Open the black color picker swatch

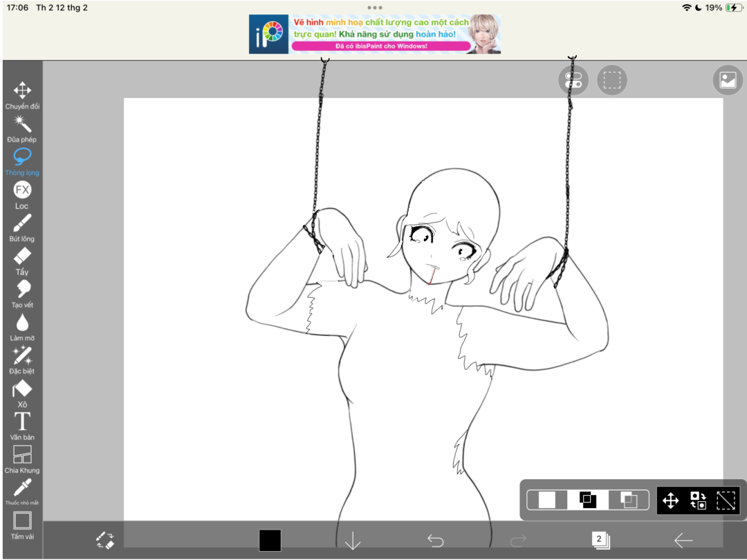point(270,540)
